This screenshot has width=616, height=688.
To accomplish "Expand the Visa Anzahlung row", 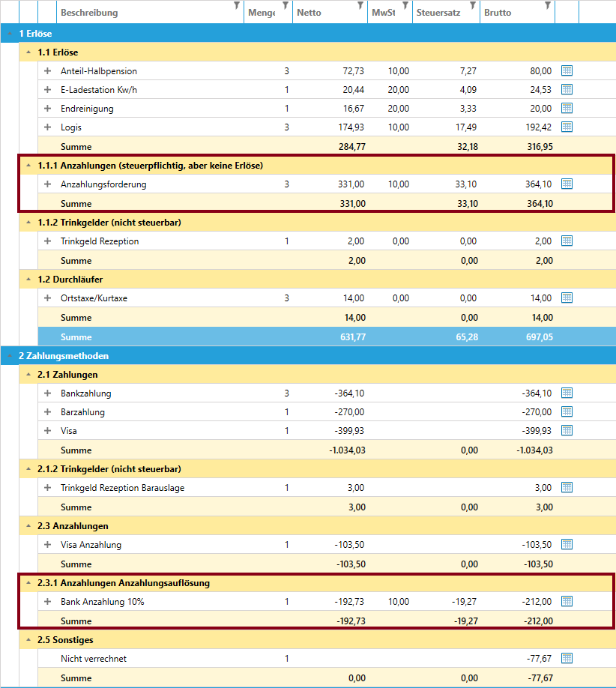I will pos(47,545).
